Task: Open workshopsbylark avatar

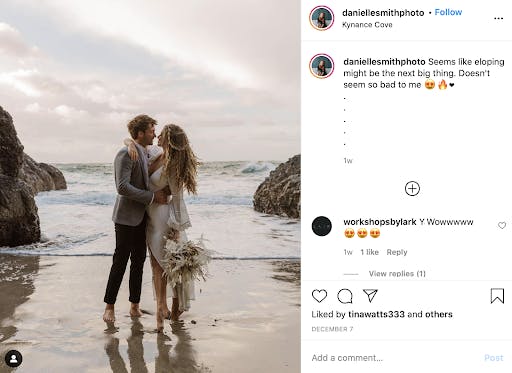Action: (x=322, y=226)
